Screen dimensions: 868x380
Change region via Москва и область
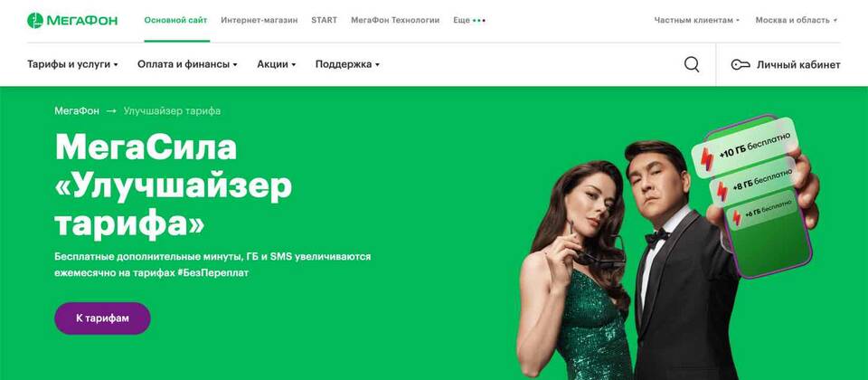tap(796, 20)
